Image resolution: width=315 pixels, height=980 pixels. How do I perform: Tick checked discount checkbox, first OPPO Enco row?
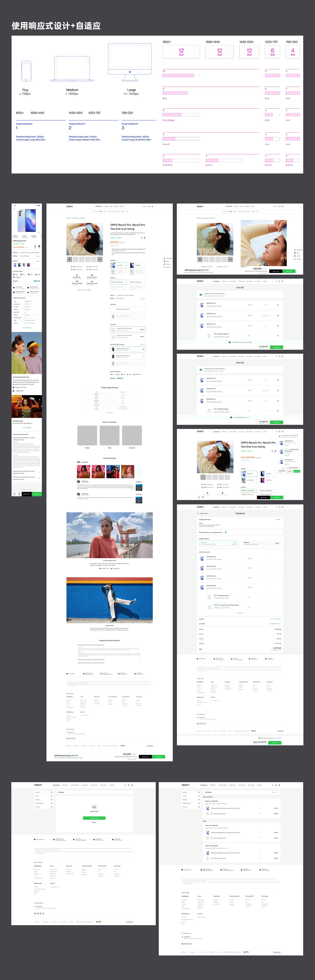[143, 349]
